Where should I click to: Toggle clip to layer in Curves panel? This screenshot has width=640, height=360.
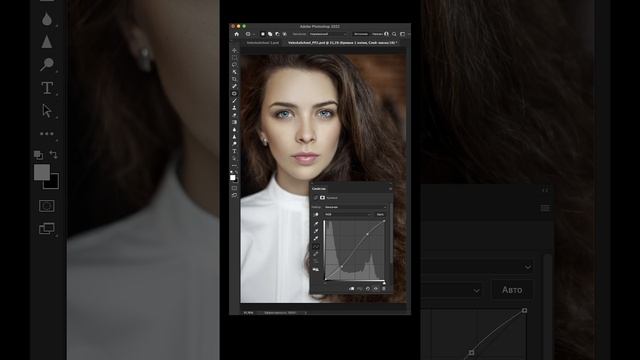tap(351, 289)
